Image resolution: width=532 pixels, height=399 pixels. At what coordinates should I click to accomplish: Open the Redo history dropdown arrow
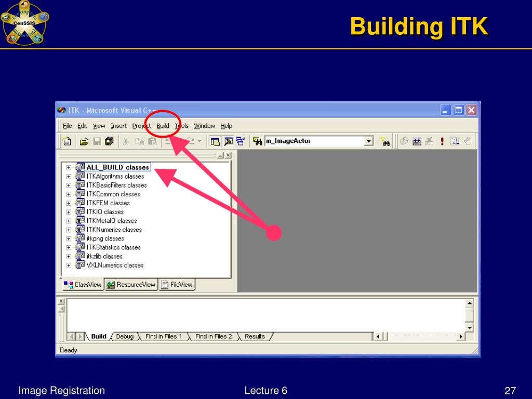199,141
